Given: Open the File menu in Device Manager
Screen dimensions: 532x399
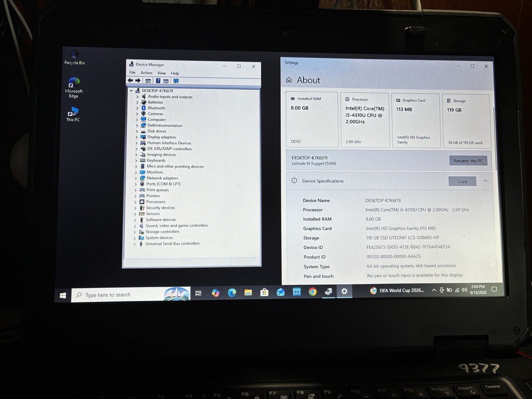Looking at the screenshot, I should (132, 72).
